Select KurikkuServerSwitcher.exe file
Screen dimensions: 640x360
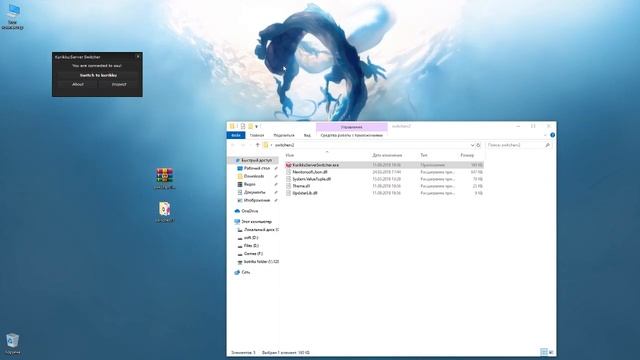pyautogui.click(x=384, y=165)
